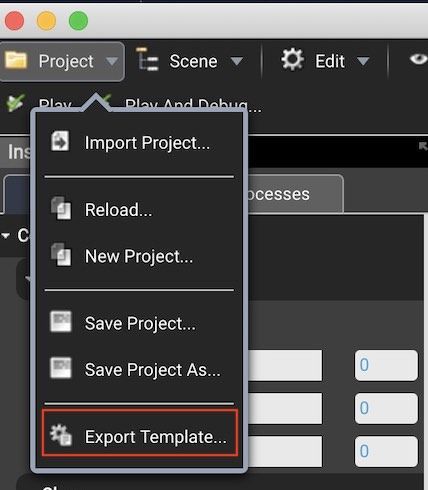Click the New Project documents icon
Image resolution: width=428 pixels, height=490 pixels.
point(61,254)
